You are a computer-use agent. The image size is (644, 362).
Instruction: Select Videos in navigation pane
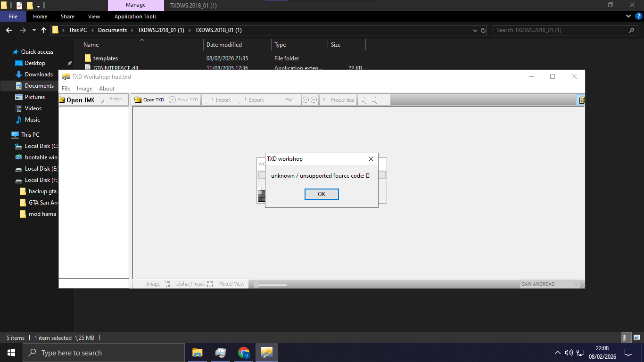point(33,108)
